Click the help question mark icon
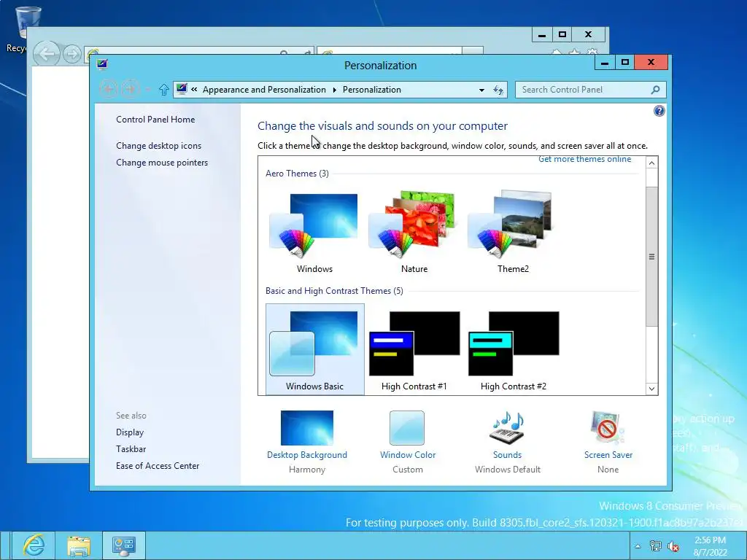747x560 pixels. tap(659, 111)
